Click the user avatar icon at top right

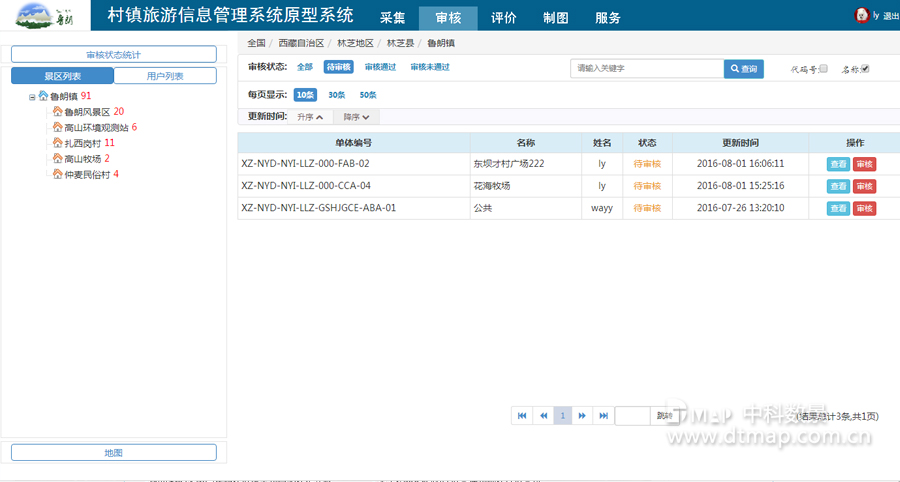click(860, 16)
